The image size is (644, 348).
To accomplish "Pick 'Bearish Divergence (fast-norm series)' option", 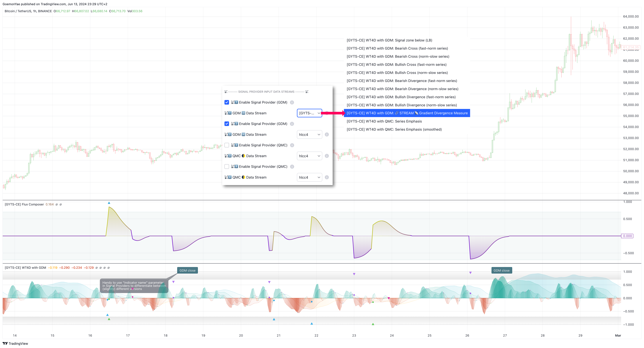I will pyautogui.click(x=407, y=81).
